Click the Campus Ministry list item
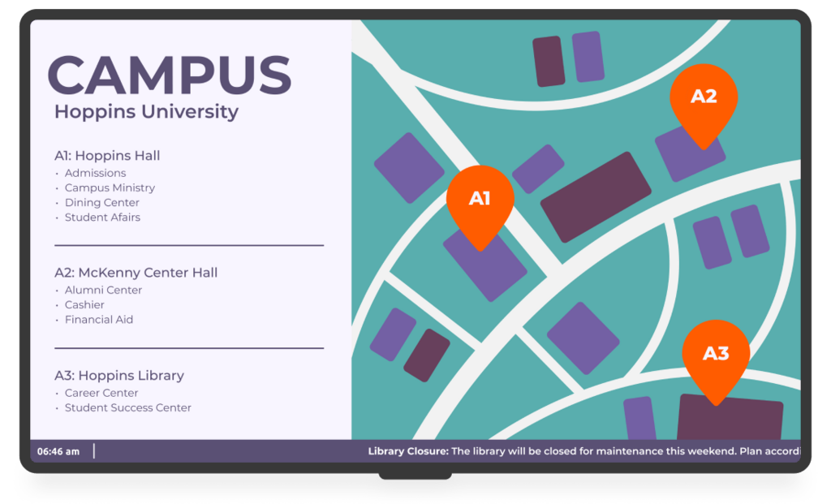The width and height of the screenshot is (831, 504). coord(110,187)
